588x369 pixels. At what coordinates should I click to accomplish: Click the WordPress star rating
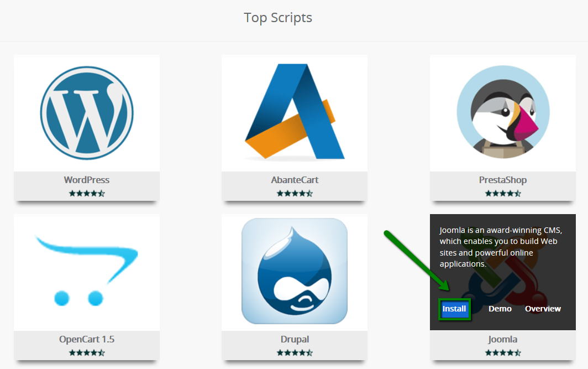click(87, 194)
